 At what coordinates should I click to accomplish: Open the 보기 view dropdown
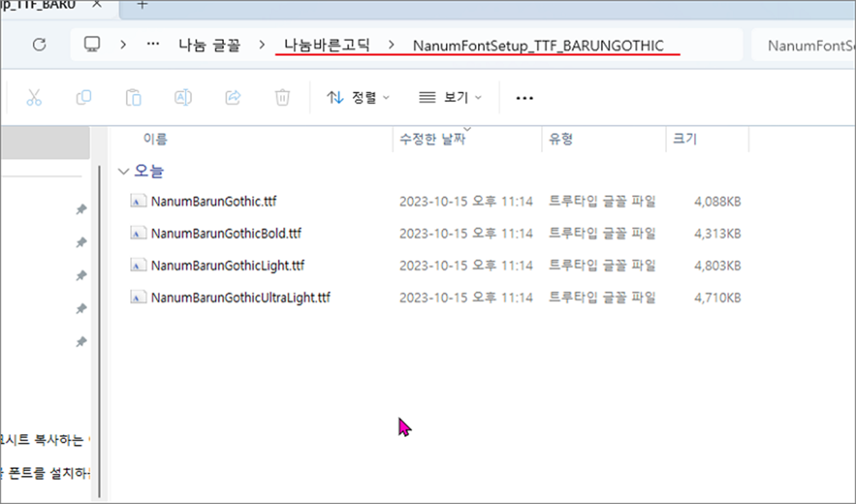(x=450, y=97)
